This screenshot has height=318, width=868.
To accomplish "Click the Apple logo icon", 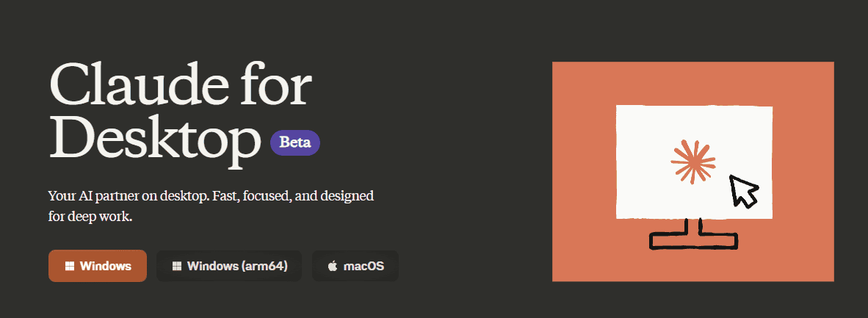I will [332, 266].
